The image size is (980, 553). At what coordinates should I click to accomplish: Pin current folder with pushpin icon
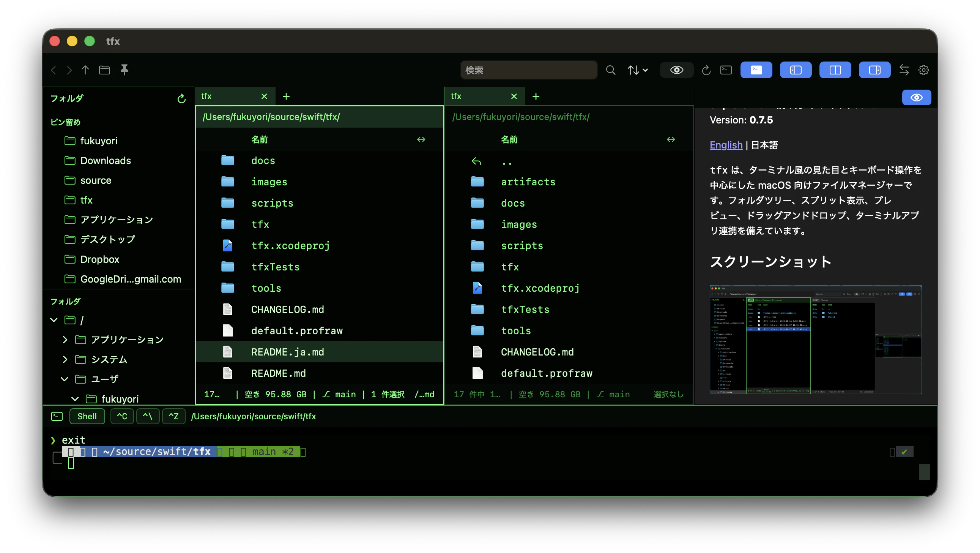pyautogui.click(x=124, y=70)
